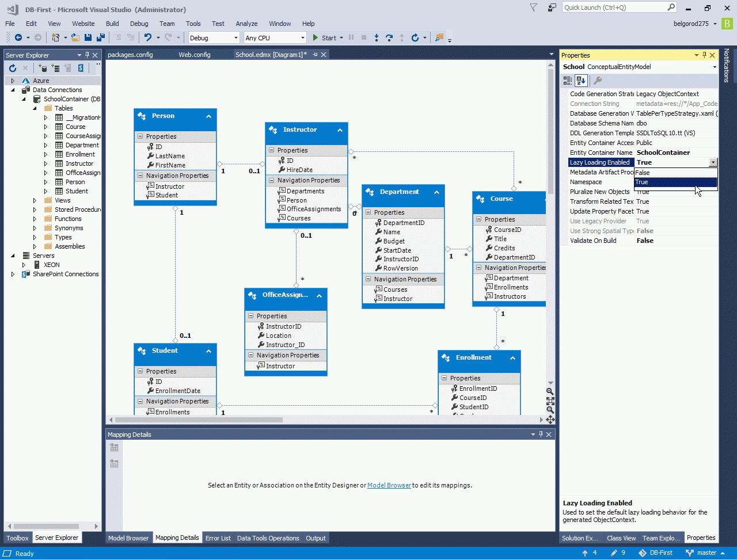This screenshot has width=737, height=560.
Task: Undo the last action in toolbar
Action: (148, 38)
